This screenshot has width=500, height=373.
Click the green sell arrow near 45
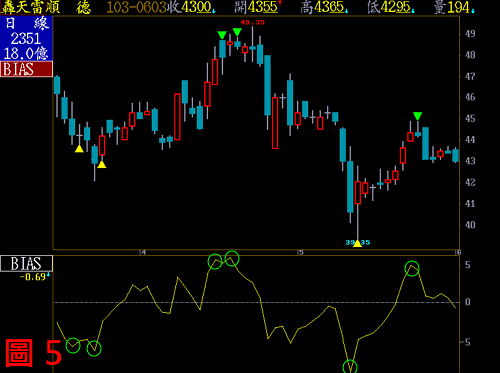pyautogui.click(x=417, y=116)
